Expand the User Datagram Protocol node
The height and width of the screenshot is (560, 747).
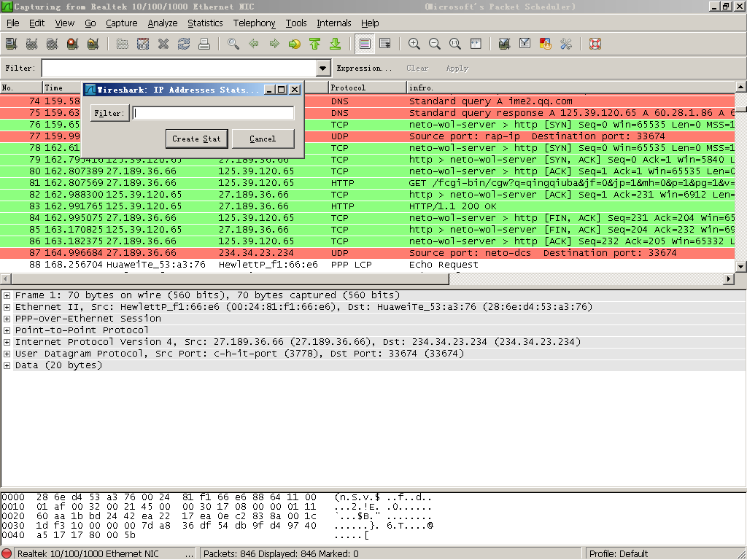point(7,354)
